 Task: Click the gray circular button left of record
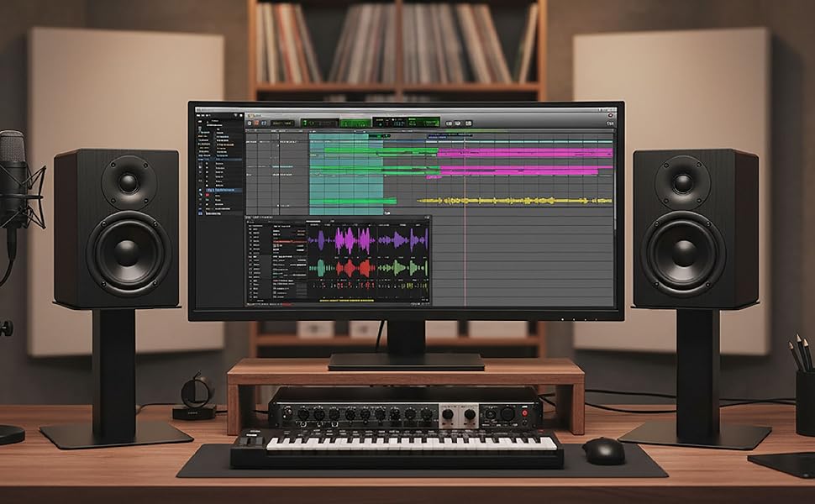coord(251,123)
